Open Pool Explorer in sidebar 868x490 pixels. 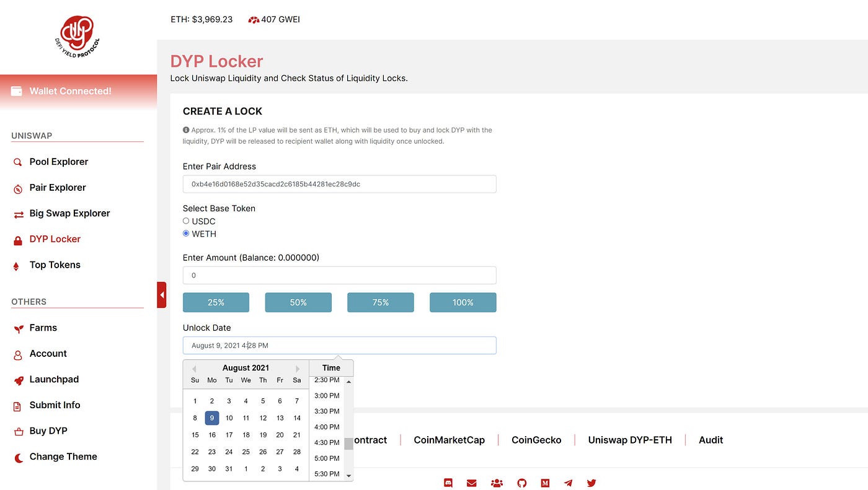tap(59, 162)
